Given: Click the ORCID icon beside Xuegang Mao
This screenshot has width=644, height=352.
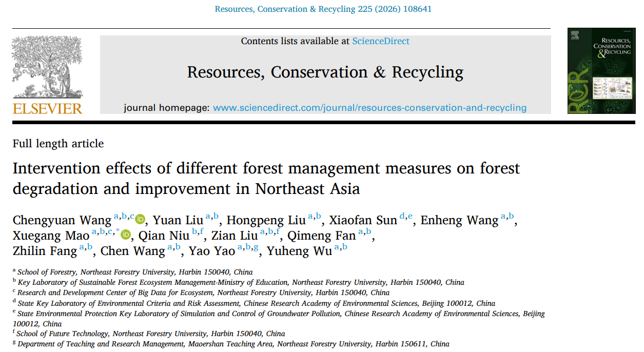Looking at the screenshot, I should pyautogui.click(x=126, y=235).
